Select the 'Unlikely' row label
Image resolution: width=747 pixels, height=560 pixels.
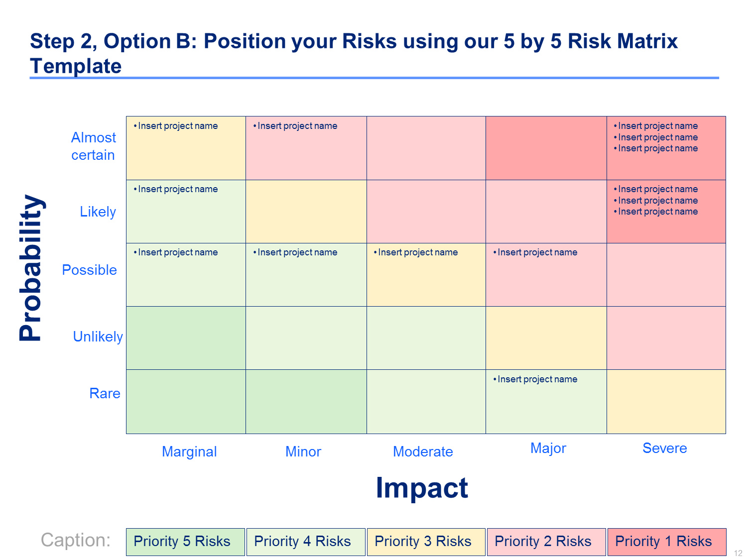98,336
